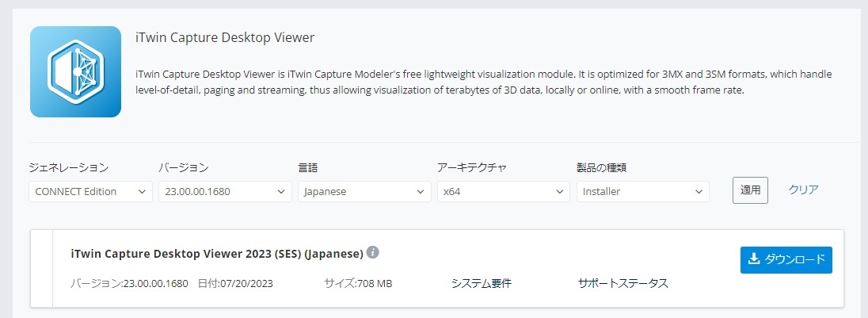Viewport: 868px width, 318px height.
Task: Click the iTwin Capture Desktop Viewer page heading
Action: pyautogui.click(x=225, y=38)
